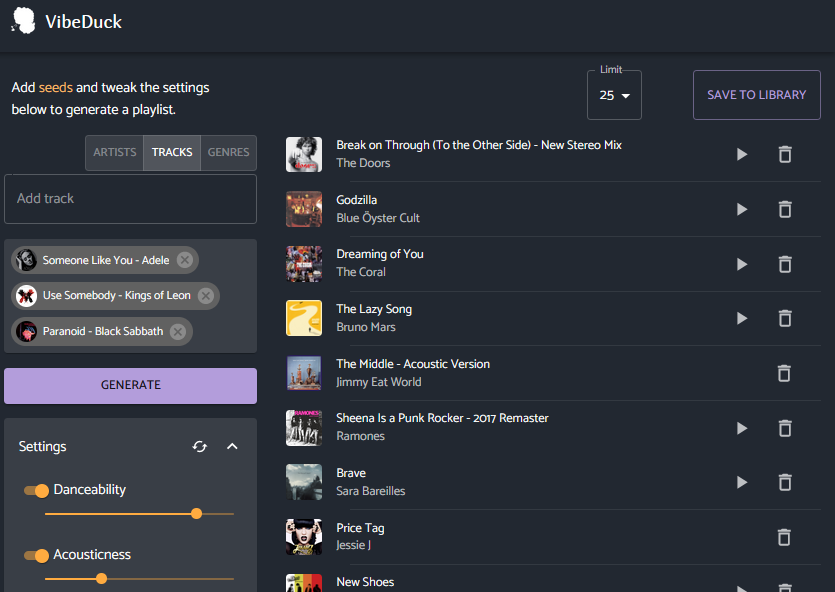Screen dimensions: 835x592
Task: Remove Paranoid - Black Sabbath seed
Action: (x=178, y=332)
